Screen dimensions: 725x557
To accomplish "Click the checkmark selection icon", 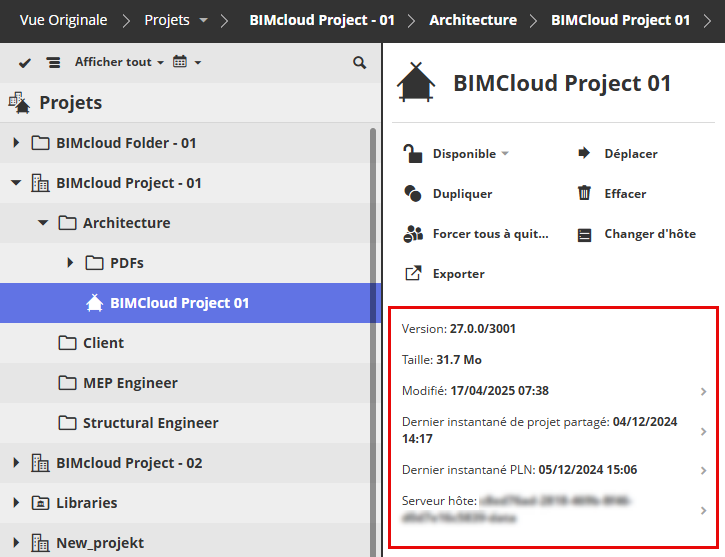I will coord(25,62).
